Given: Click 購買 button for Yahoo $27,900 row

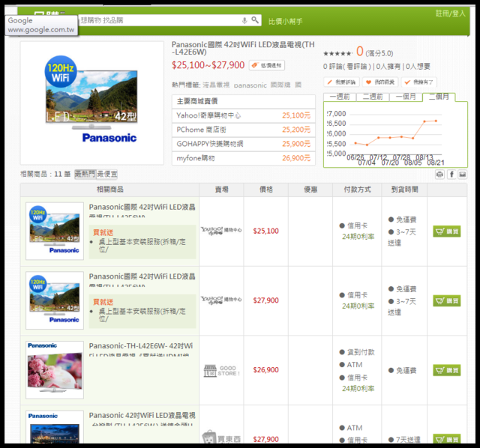Looking at the screenshot, I should pos(447,301).
